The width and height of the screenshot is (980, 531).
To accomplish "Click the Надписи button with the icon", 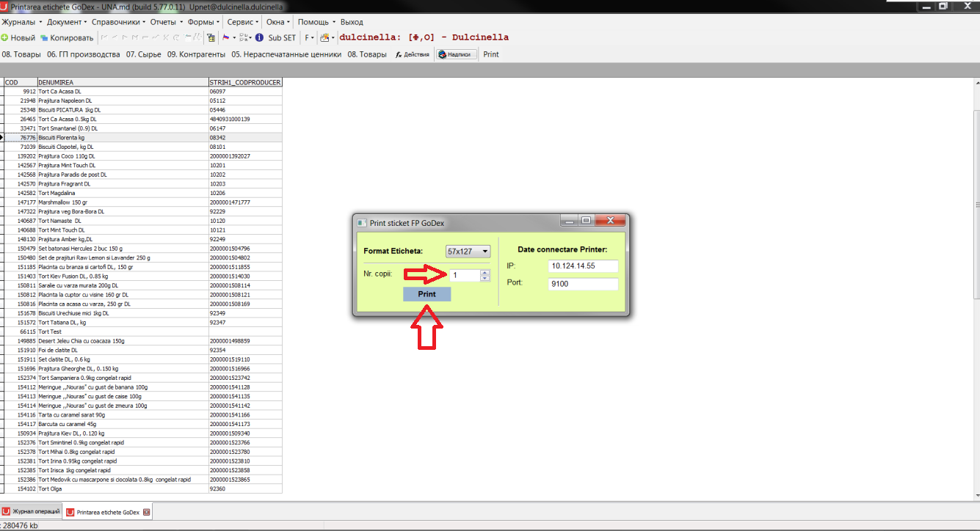I will (457, 54).
